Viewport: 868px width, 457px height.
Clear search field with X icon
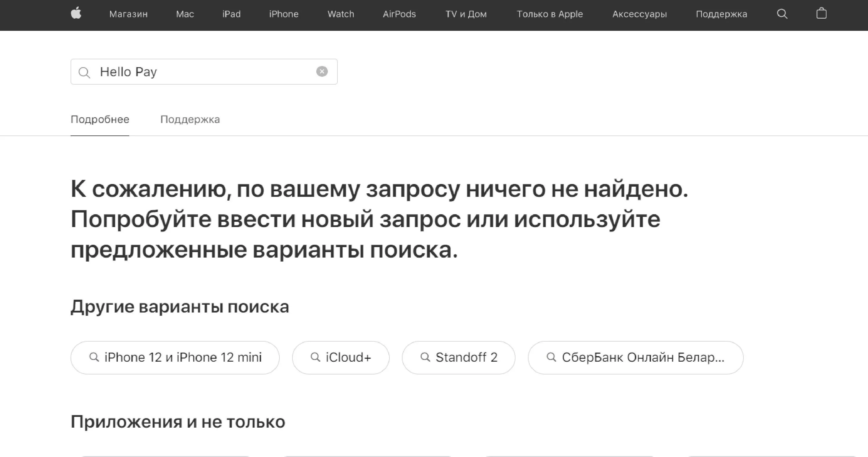322,72
